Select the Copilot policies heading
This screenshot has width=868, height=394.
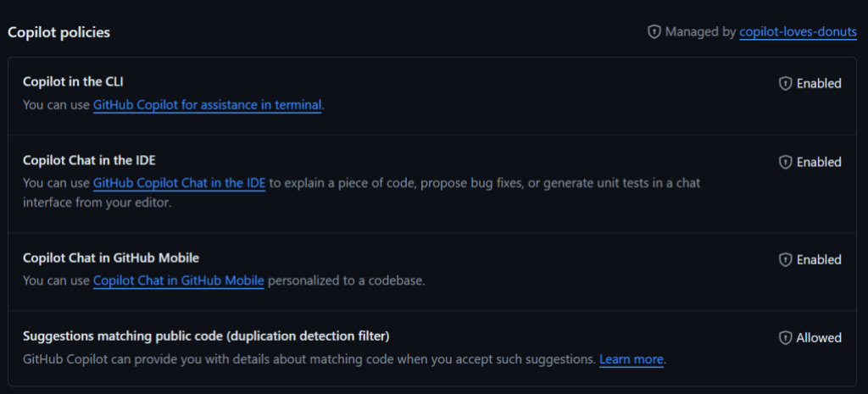59,32
